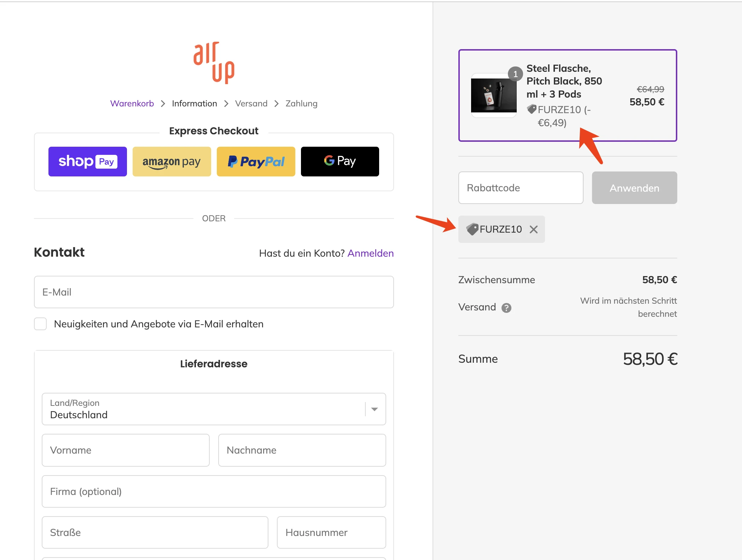Click the chevron after Warenkorb breadcrumb
This screenshot has height=560, width=742.
pyautogui.click(x=163, y=104)
